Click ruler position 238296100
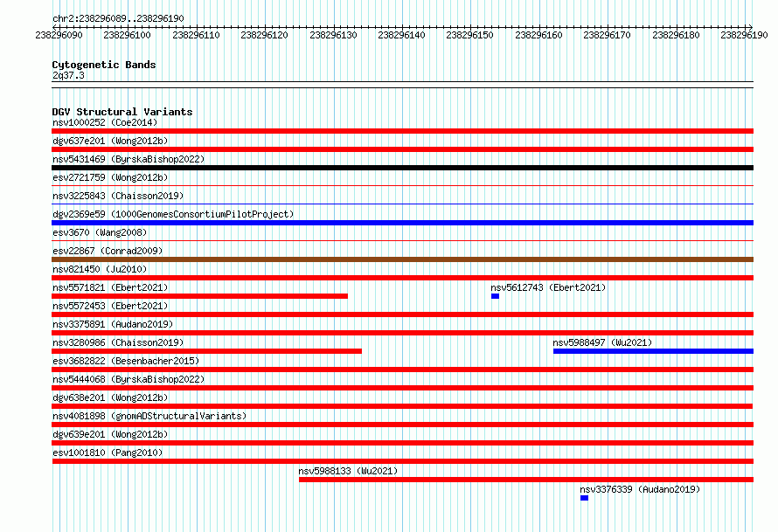778x532 pixels. [x=127, y=35]
